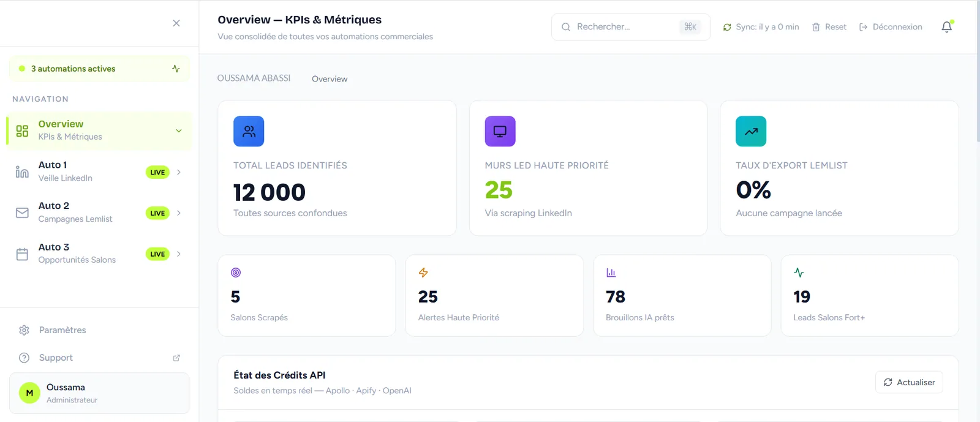Click the 3 automations actives banner
The height and width of the screenshot is (422, 980).
click(99, 69)
